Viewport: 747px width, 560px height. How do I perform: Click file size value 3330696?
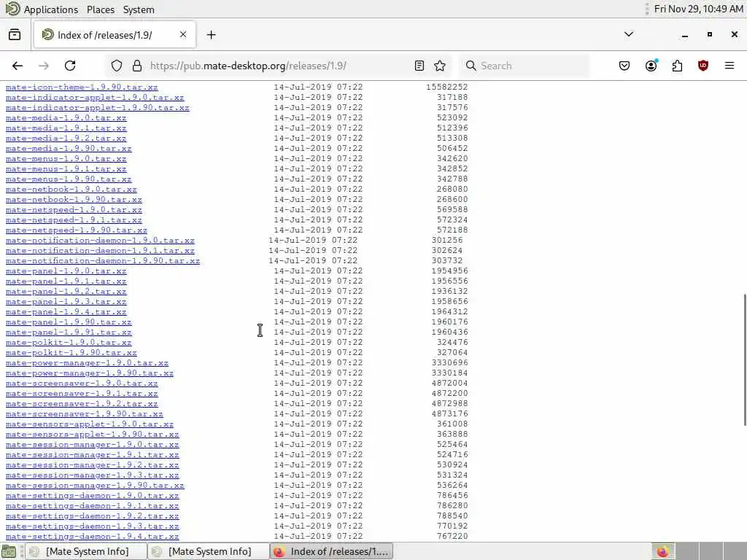(x=449, y=363)
